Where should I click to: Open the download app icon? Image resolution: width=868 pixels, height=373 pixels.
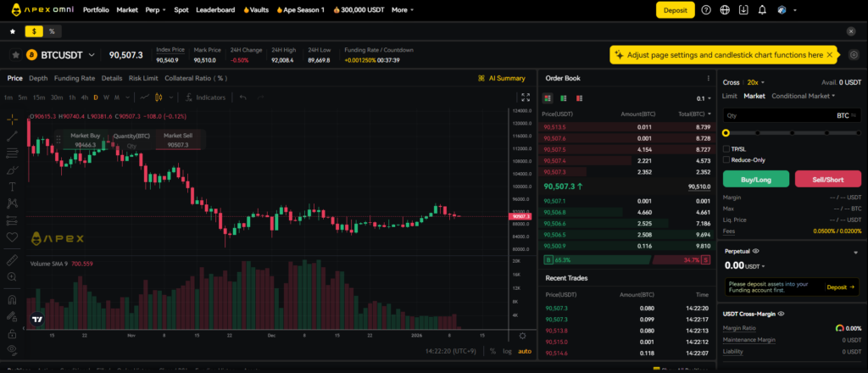(x=743, y=10)
